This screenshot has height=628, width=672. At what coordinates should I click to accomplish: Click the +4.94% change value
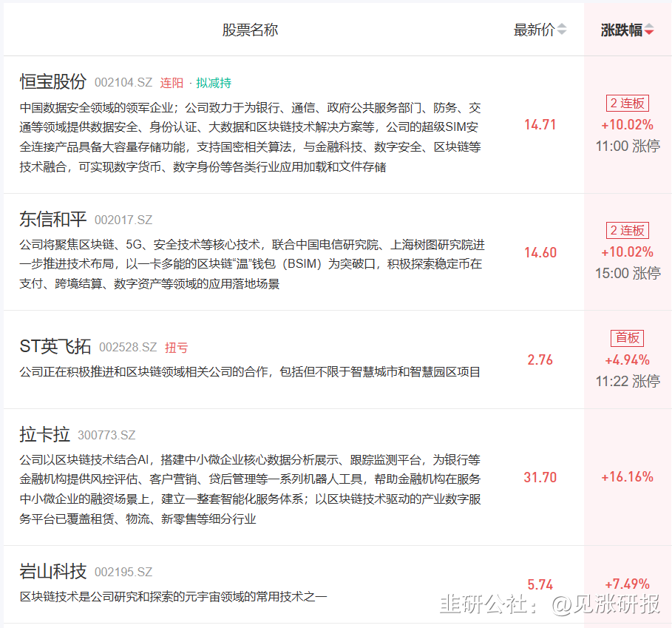pos(628,360)
